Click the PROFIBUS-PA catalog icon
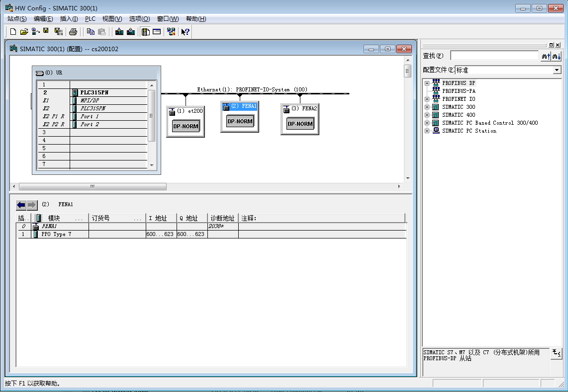Image resolution: width=568 pixels, height=392 pixels. point(436,91)
